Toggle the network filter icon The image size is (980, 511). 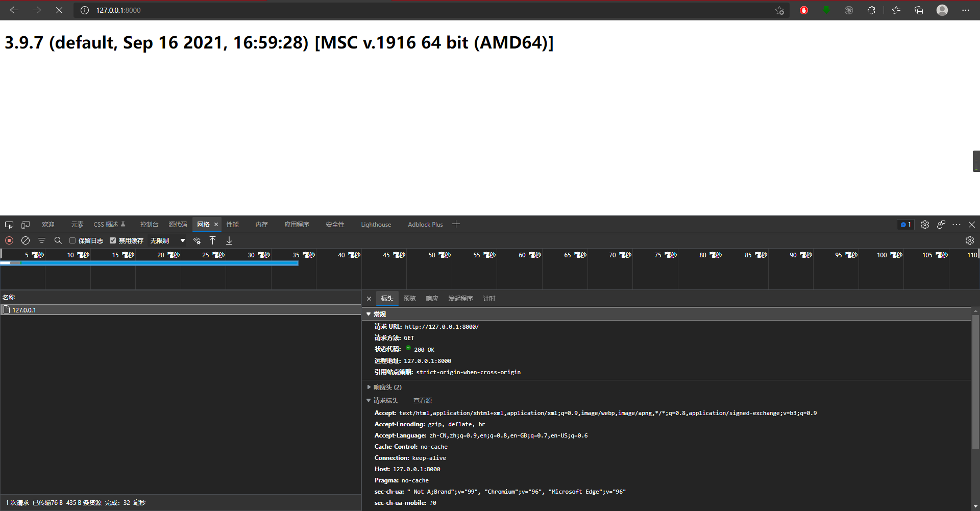42,240
